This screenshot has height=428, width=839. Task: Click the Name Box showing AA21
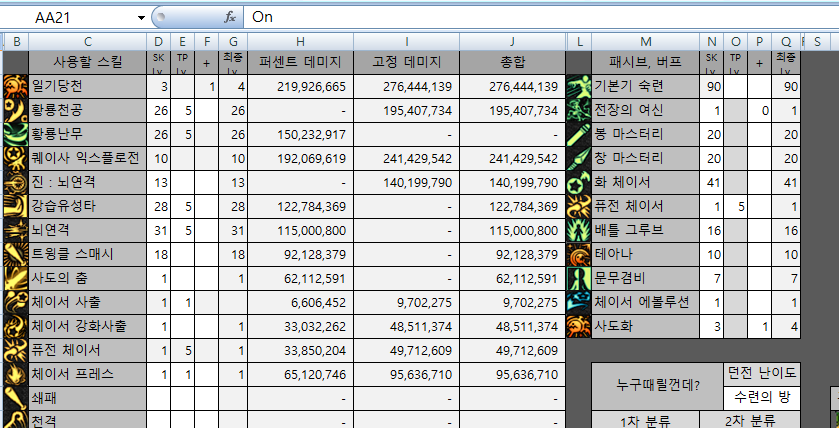75,18
